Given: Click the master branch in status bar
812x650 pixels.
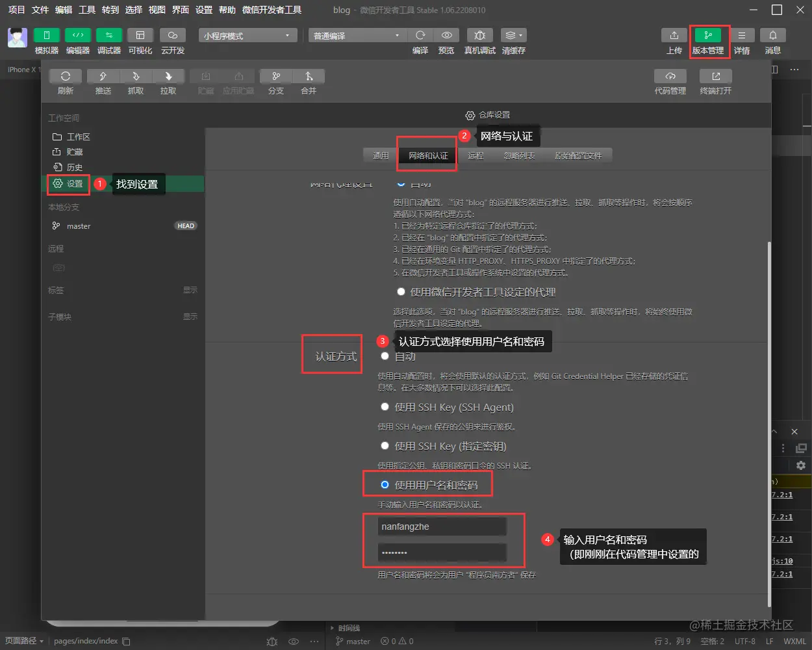Looking at the screenshot, I should (x=353, y=641).
